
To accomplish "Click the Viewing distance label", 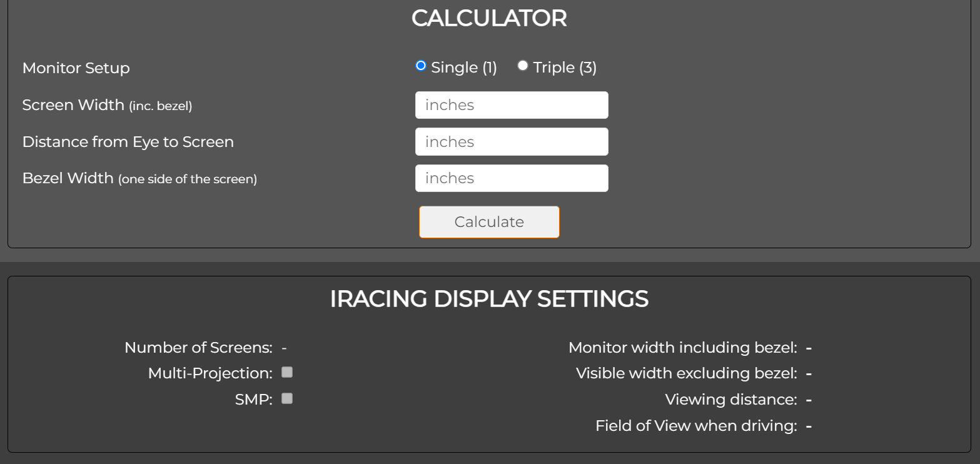I will click(730, 400).
